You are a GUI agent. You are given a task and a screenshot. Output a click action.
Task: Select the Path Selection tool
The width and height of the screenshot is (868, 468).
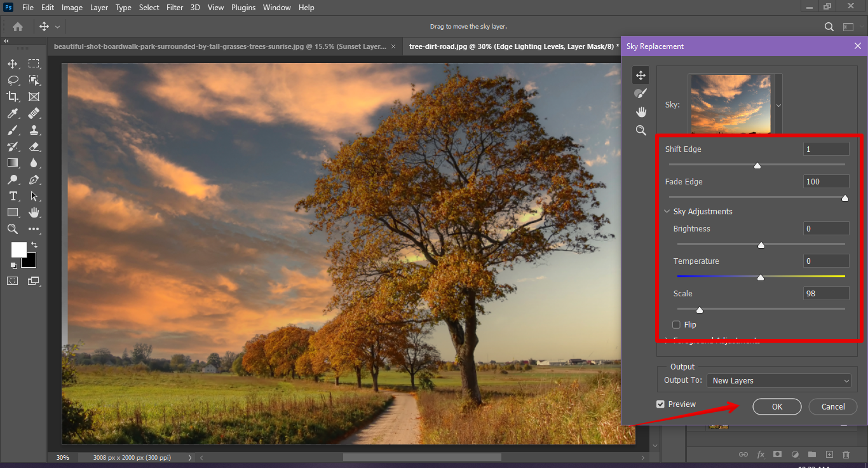click(34, 196)
